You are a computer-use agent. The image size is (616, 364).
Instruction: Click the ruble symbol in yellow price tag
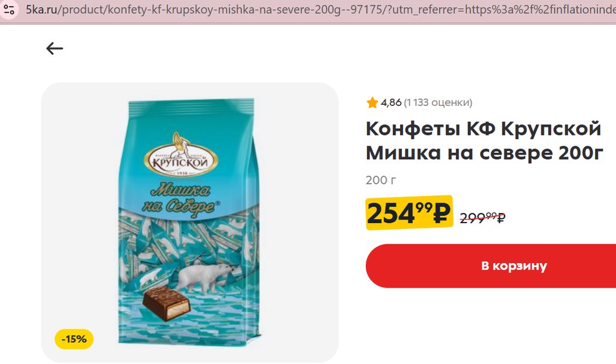442,214
